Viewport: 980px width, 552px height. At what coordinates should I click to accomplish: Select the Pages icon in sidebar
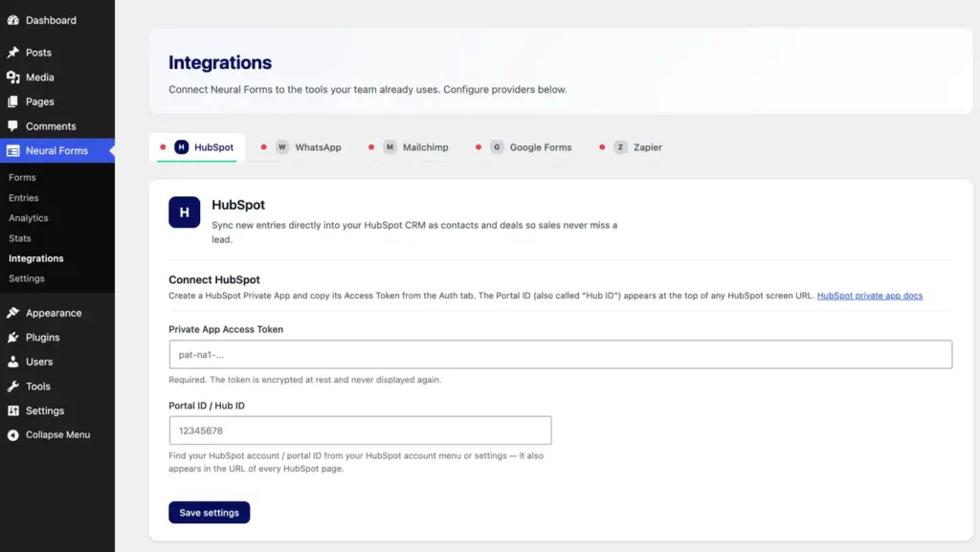tap(13, 101)
